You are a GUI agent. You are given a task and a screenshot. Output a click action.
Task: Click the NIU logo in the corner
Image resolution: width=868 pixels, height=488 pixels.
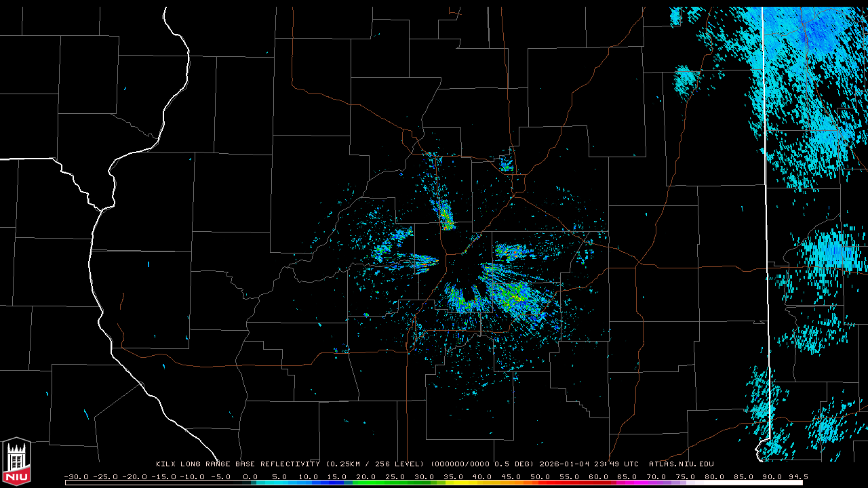[16, 461]
